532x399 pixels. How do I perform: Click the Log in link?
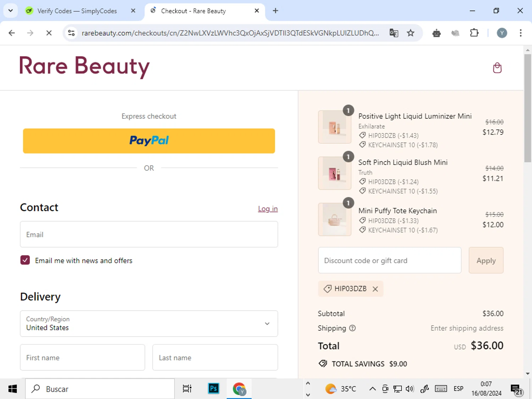(x=268, y=209)
